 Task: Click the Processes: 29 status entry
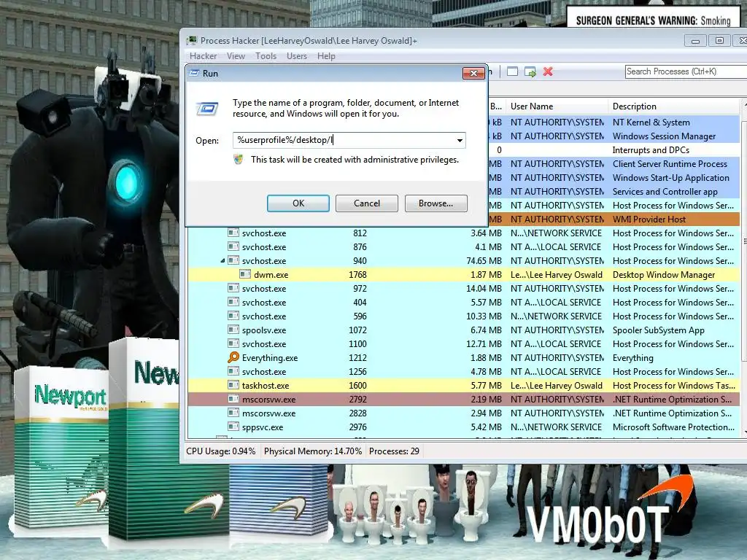click(x=394, y=451)
